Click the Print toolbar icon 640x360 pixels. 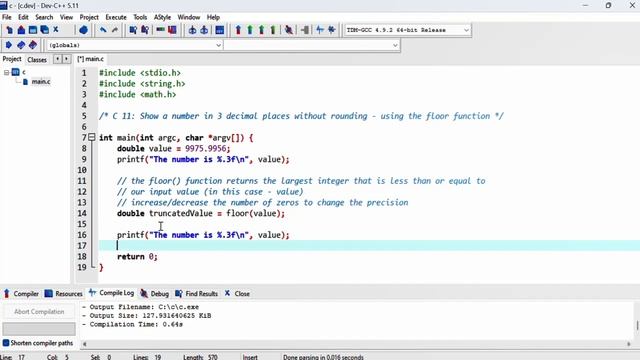pos(83,30)
